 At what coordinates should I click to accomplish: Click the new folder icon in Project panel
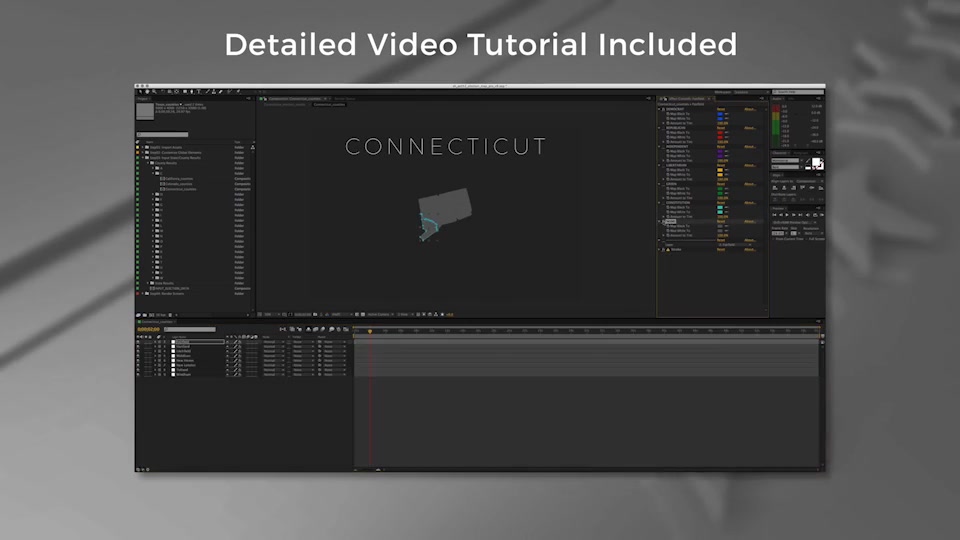tap(144, 315)
